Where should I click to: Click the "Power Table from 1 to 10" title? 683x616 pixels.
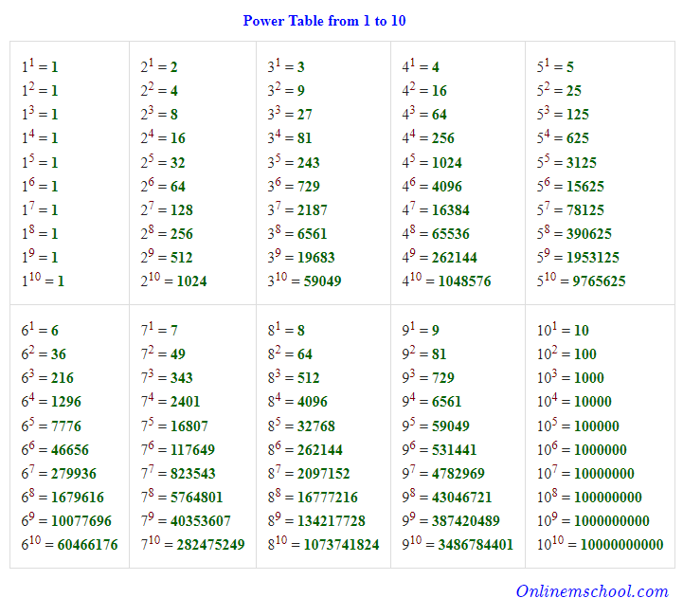[x=324, y=21]
